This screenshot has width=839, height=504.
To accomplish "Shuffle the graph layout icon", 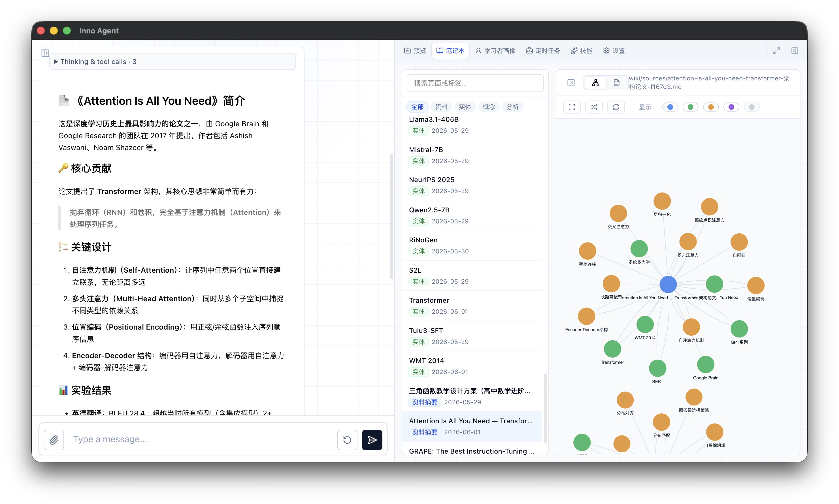I will point(594,107).
